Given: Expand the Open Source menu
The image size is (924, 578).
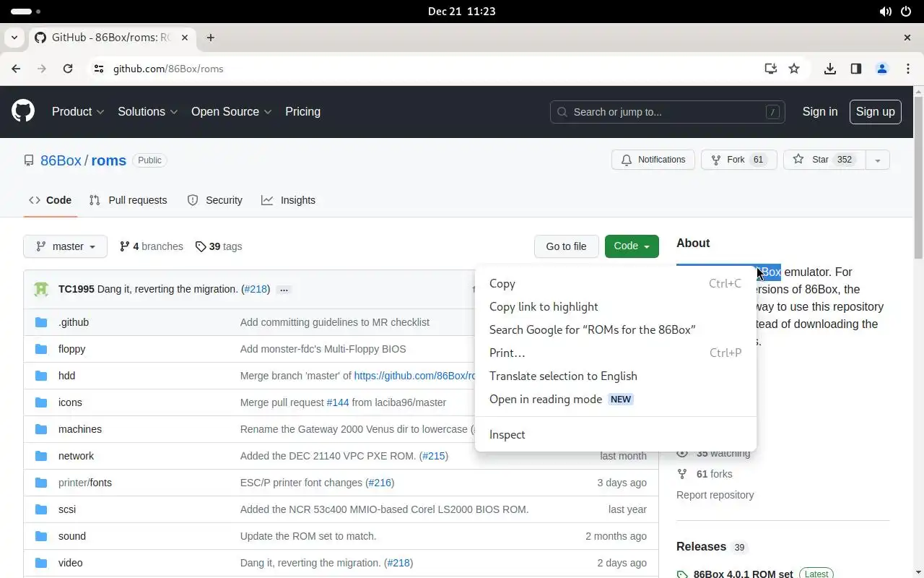Looking at the screenshot, I should (x=232, y=111).
